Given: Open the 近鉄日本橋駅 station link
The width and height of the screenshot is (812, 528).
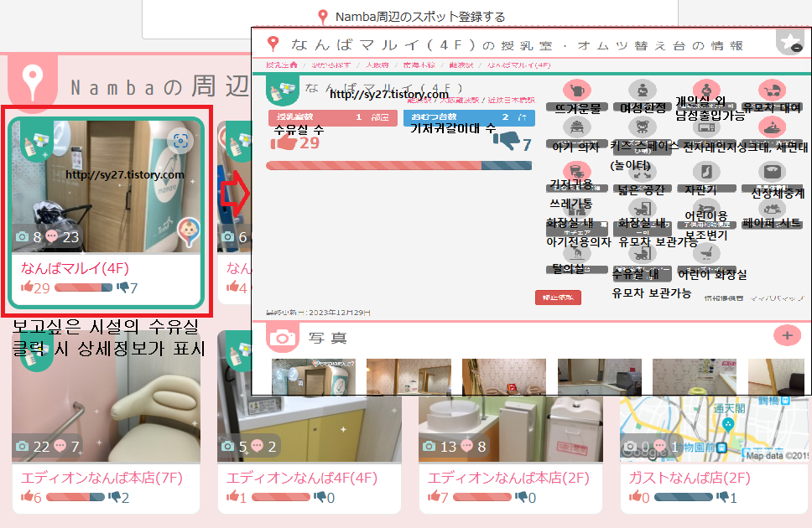Looking at the screenshot, I should (x=511, y=100).
